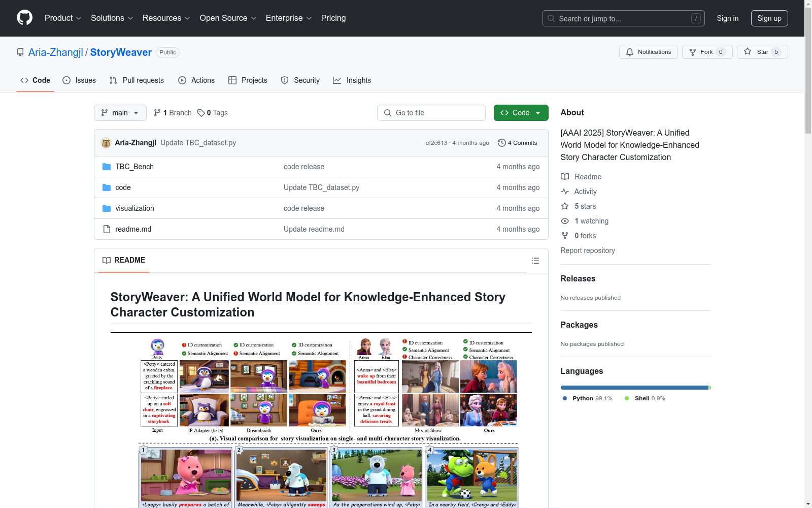Viewport: 812px width, 508px height.
Task: Click the Python 99.1% language link
Action: (x=588, y=398)
